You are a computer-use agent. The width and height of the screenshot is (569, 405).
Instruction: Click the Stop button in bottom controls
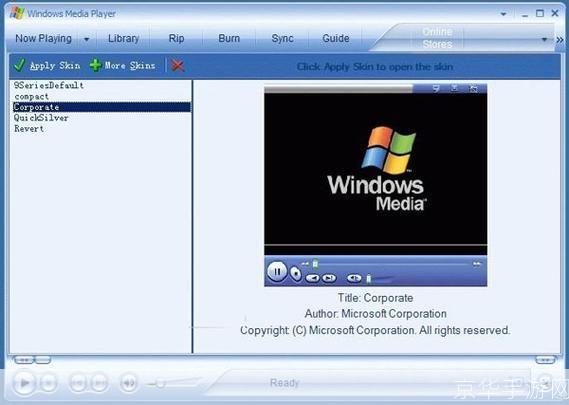(49, 382)
